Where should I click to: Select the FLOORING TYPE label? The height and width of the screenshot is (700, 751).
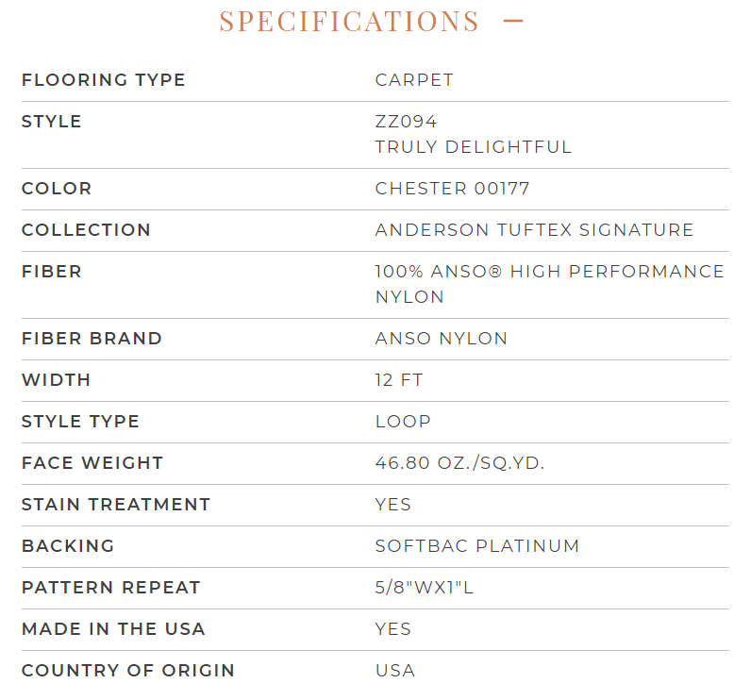point(104,80)
